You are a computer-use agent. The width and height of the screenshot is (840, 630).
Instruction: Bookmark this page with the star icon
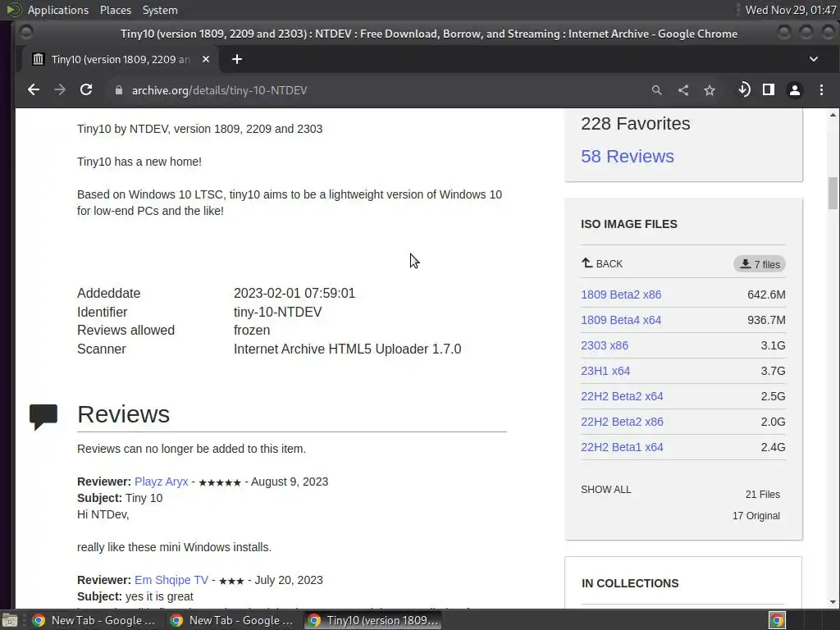pyautogui.click(x=710, y=90)
